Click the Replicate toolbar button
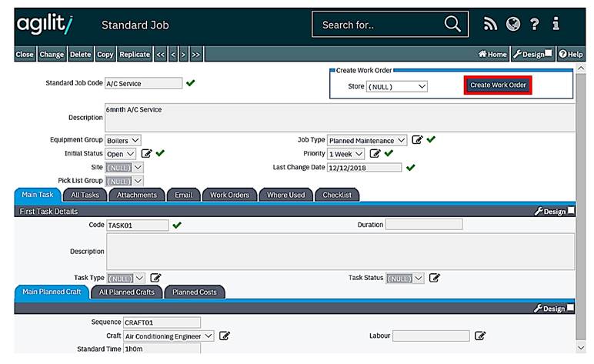This screenshot has width=594, height=364. (x=135, y=55)
